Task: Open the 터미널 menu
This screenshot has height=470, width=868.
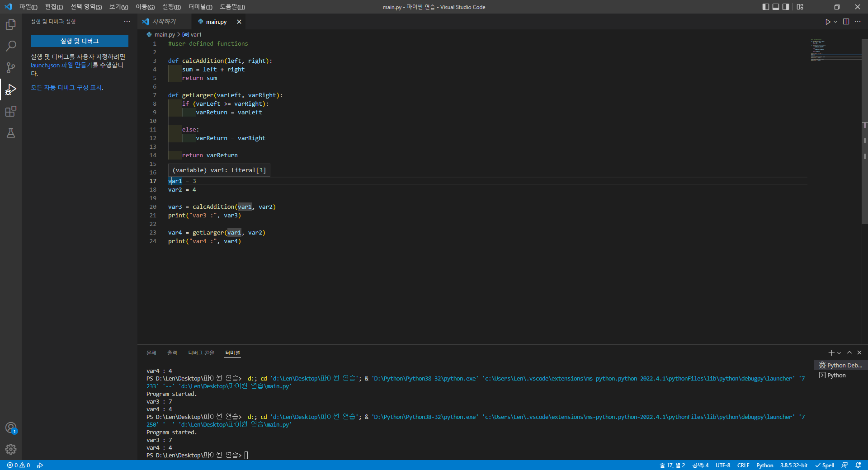Action: point(200,7)
